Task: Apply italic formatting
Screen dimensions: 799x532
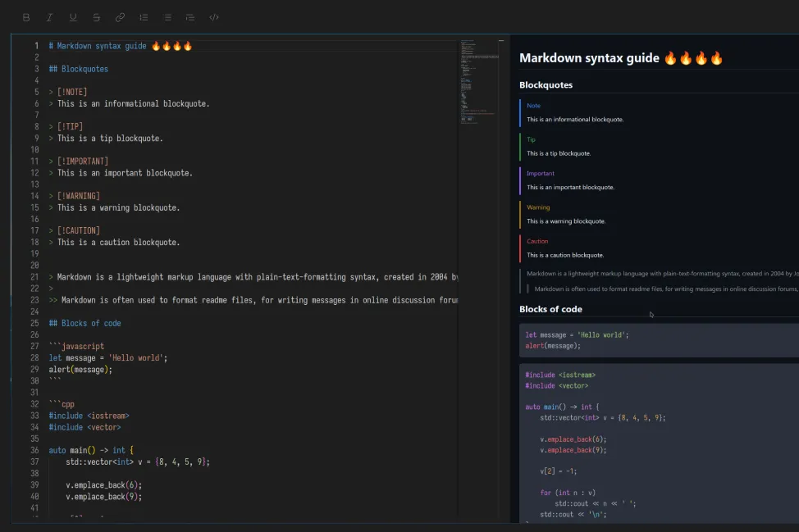Action: pyautogui.click(x=48, y=16)
